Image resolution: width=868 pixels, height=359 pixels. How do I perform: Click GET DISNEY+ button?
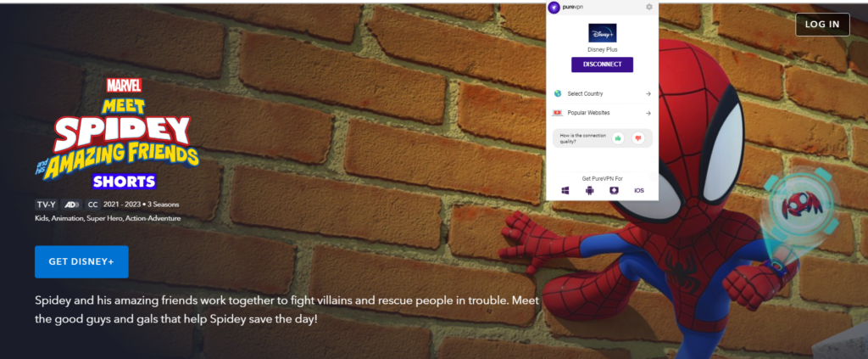coord(81,261)
